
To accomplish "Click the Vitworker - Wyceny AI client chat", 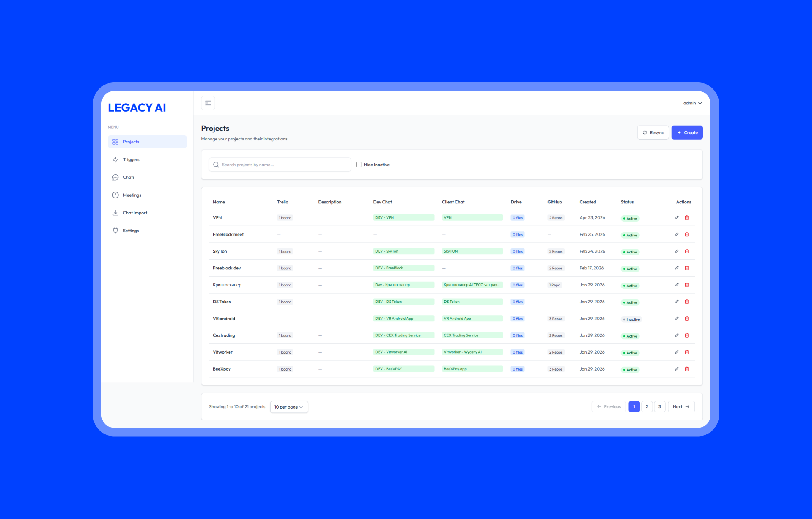I will pos(472,352).
